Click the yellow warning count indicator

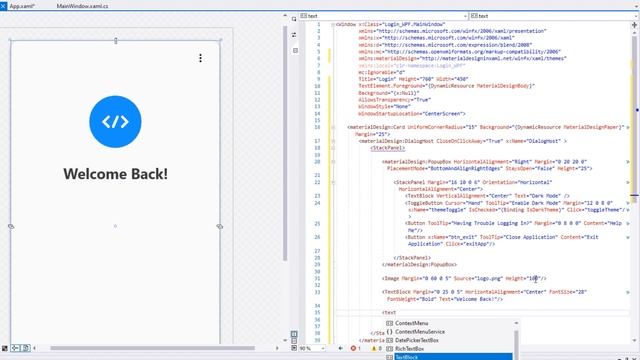pos(376,349)
